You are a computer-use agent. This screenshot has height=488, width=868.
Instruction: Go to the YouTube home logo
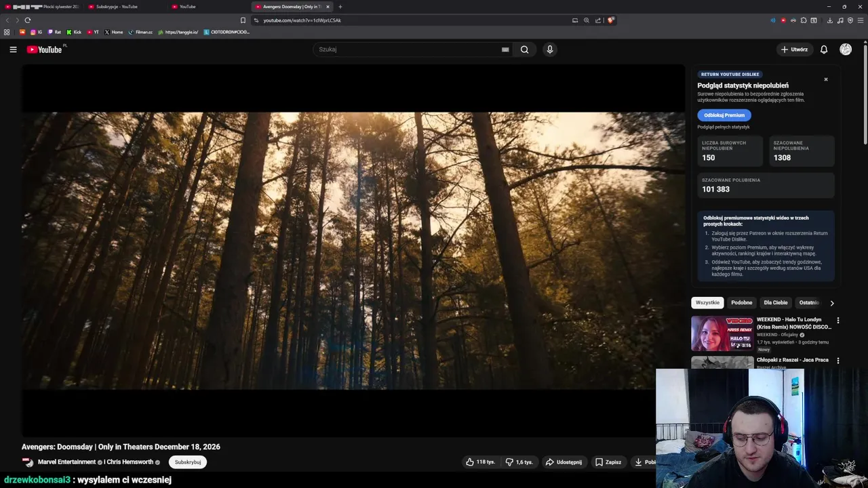[44, 49]
